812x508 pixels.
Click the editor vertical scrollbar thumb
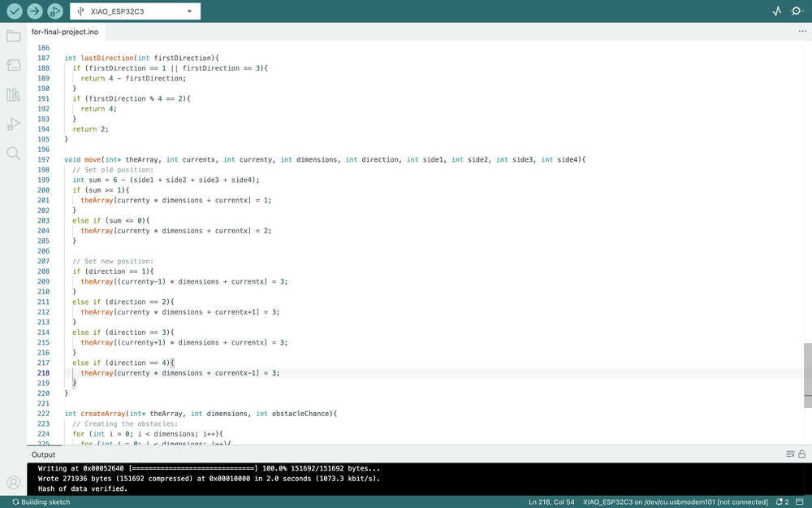click(x=808, y=376)
